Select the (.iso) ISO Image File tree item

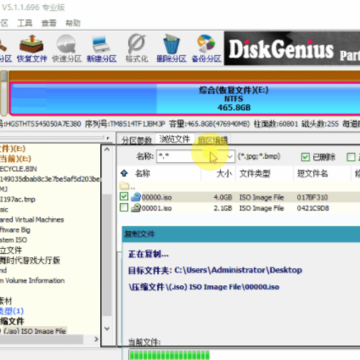tap(33, 331)
